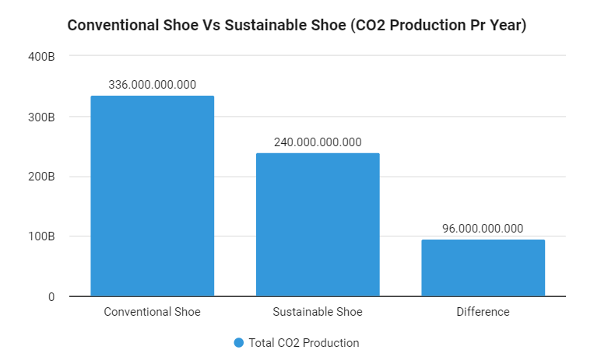Click the 200B y-axis tick label
The height and width of the screenshot is (364, 594).
click(41, 177)
